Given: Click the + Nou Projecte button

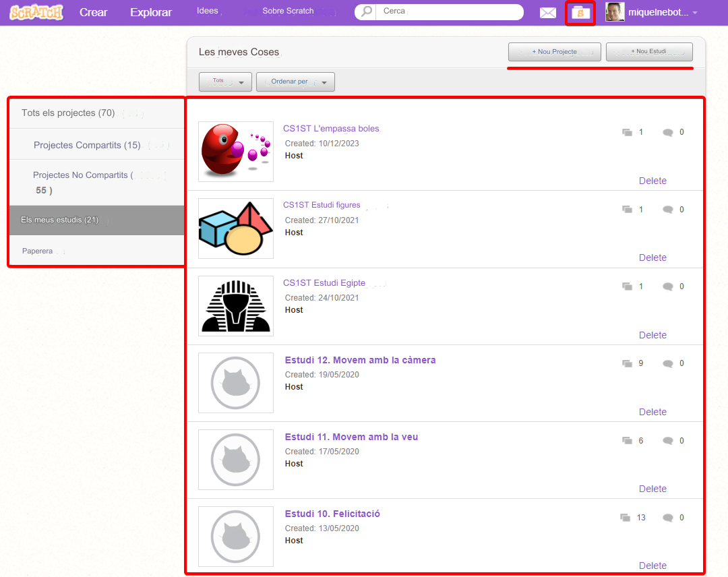Looking at the screenshot, I should coord(554,52).
